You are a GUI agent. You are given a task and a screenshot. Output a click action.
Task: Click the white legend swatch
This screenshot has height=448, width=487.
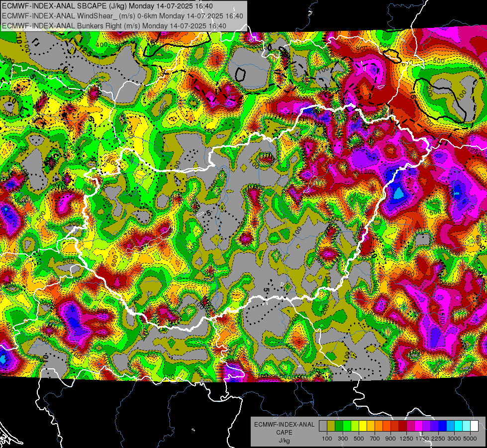click(x=474, y=426)
